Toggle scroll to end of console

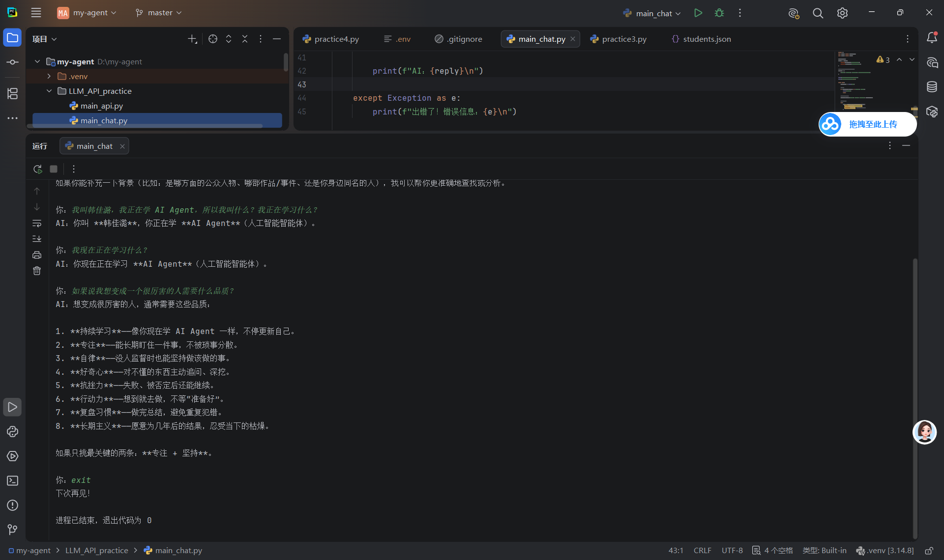pos(37,239)
